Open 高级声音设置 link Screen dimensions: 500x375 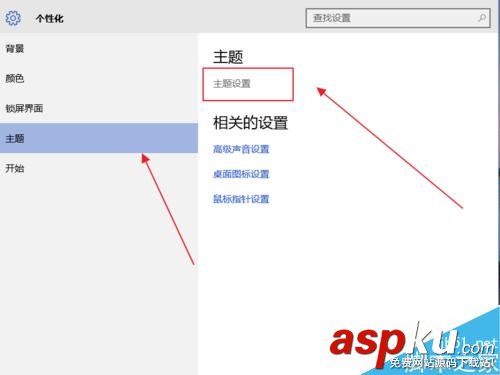241,149
